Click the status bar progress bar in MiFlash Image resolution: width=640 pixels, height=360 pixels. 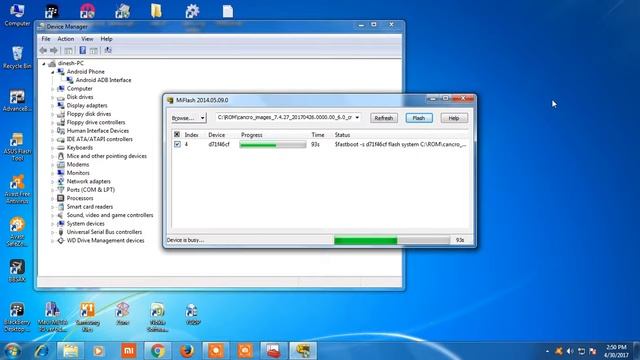pos(392,240)
